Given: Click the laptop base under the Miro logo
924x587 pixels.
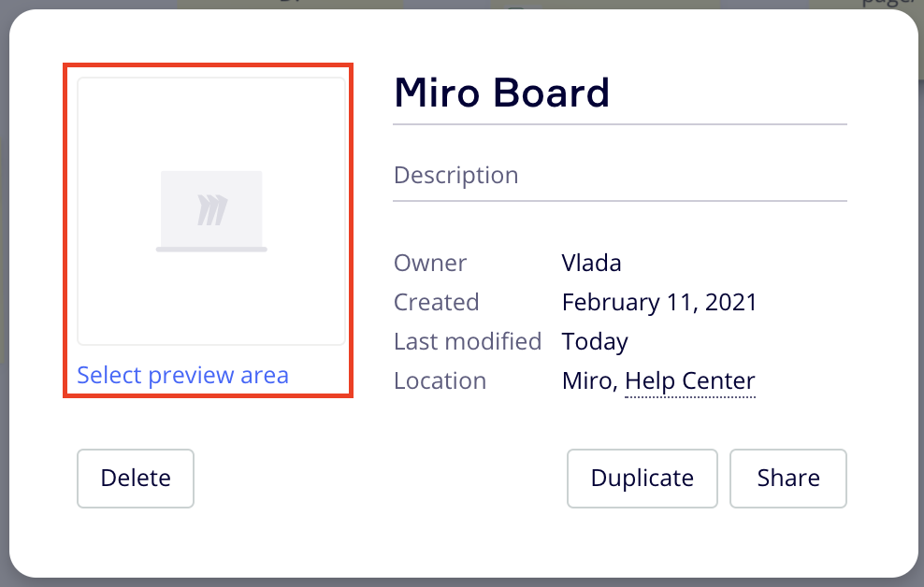Looking at the screenshot, I should pos(211,250).
